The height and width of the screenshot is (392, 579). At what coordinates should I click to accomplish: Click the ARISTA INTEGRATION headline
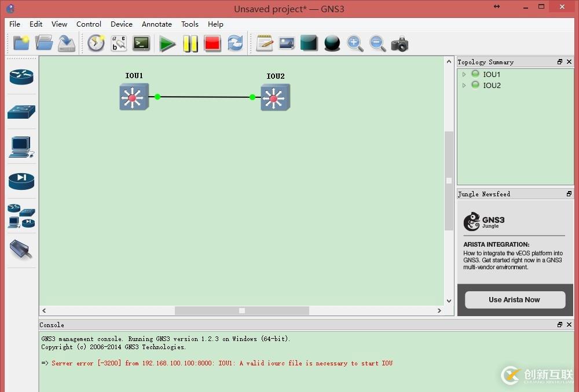tap(496, 244)
